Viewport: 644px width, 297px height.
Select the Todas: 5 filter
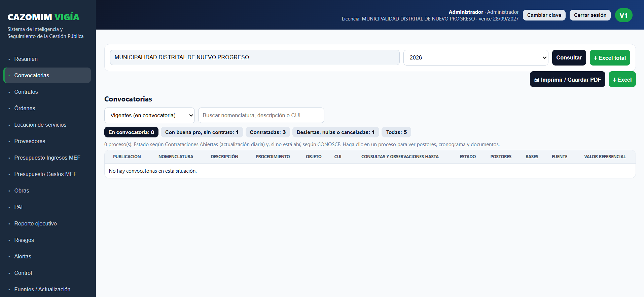pos(396,132)
